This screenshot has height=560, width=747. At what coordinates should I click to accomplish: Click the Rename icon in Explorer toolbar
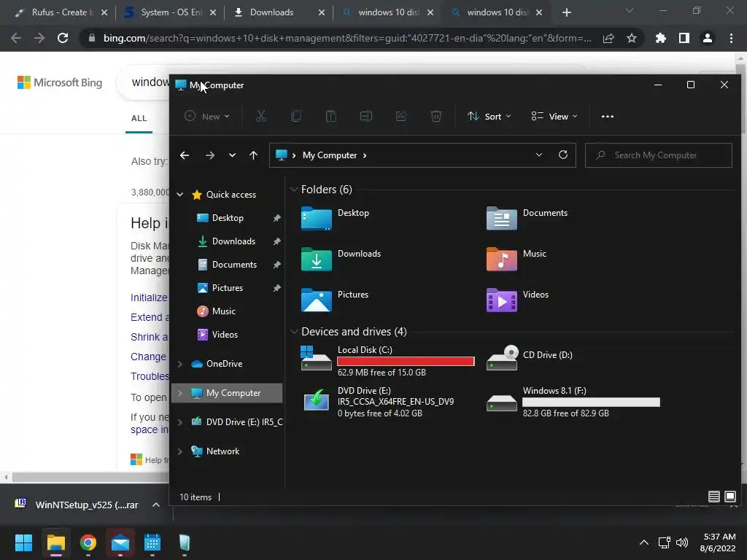tap(366, 116)
